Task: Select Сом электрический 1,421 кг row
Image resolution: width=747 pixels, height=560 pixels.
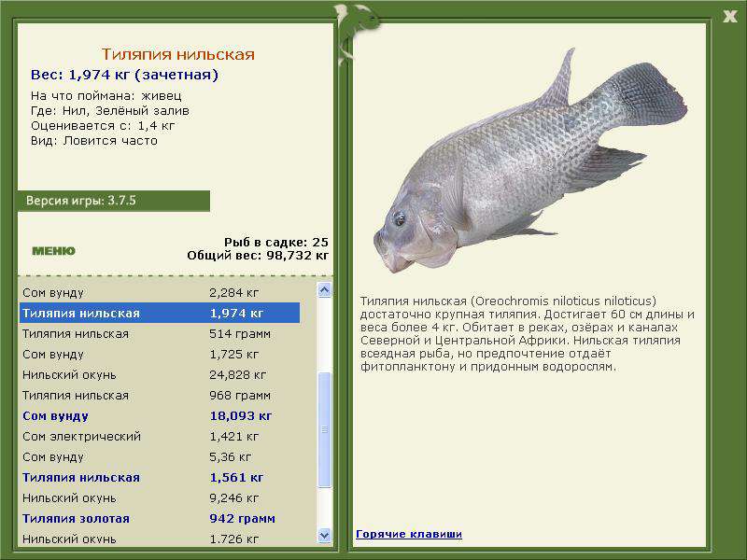Action: 160,436
